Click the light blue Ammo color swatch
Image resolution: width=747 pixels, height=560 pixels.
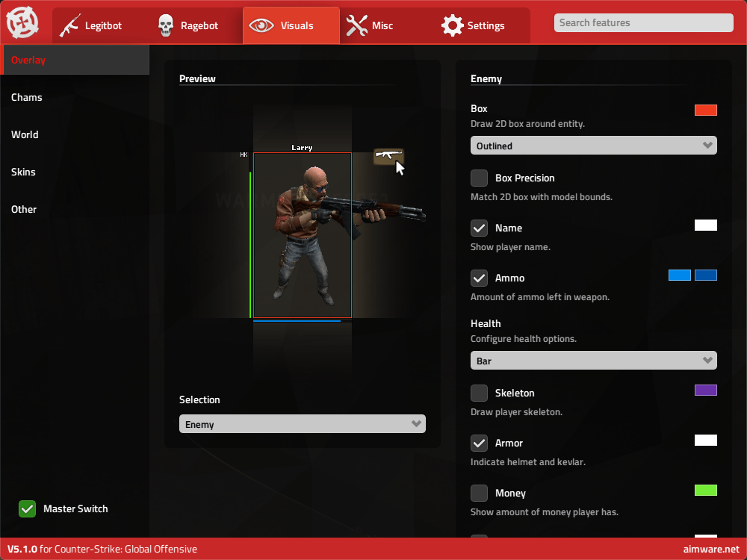[x=679, y=276]
